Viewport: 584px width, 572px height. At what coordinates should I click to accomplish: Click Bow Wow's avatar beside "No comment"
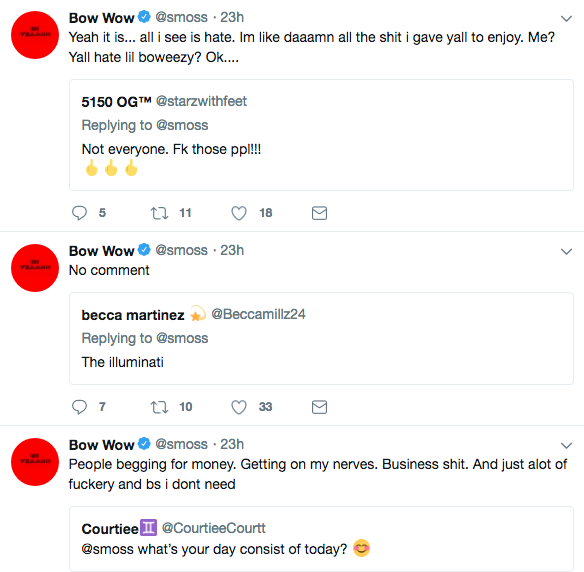coord(35,268)
